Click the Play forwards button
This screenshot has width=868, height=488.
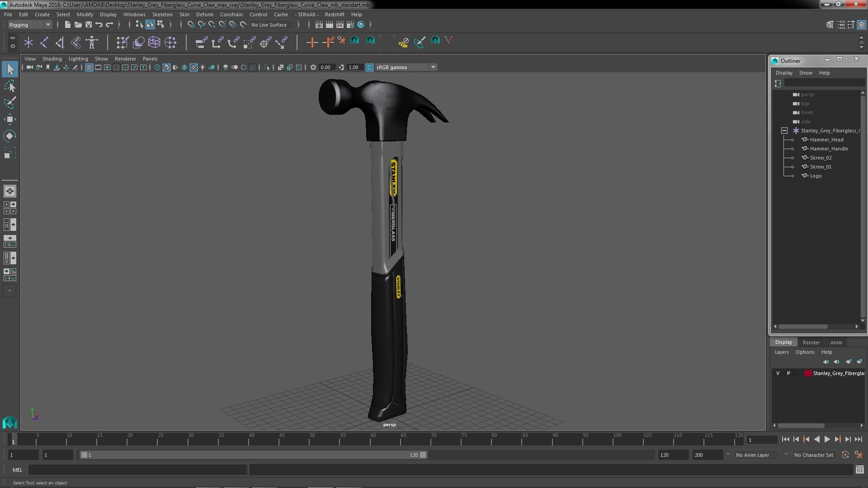click(827, 439)
